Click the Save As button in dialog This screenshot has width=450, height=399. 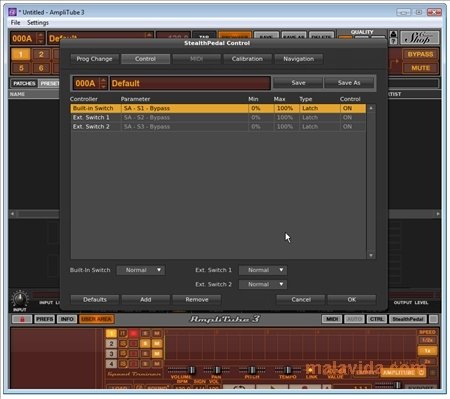pos(349,83)
